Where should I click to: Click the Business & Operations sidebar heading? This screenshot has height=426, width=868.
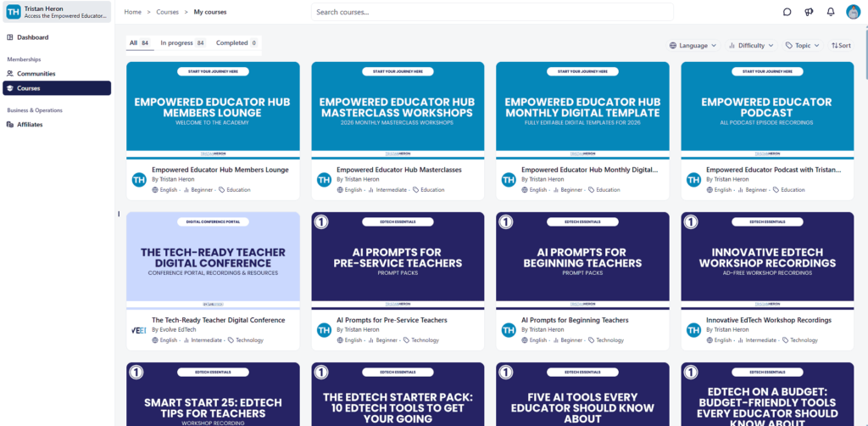click(35, 110)
